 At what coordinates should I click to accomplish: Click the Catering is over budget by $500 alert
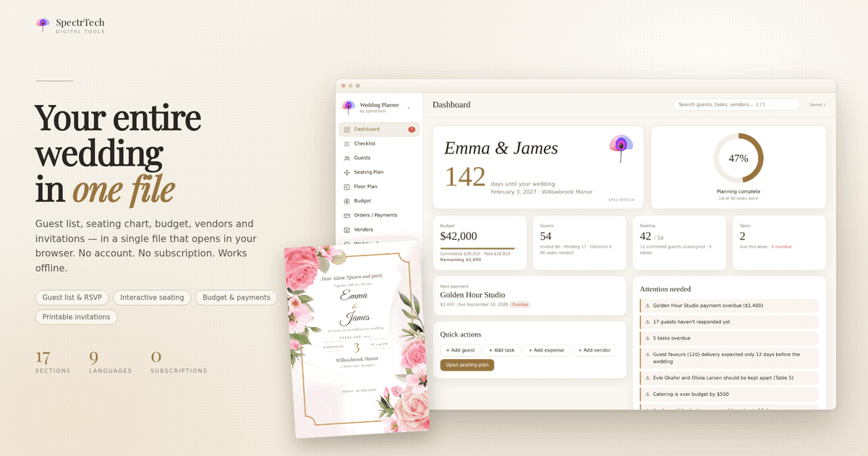coord(729,394)
